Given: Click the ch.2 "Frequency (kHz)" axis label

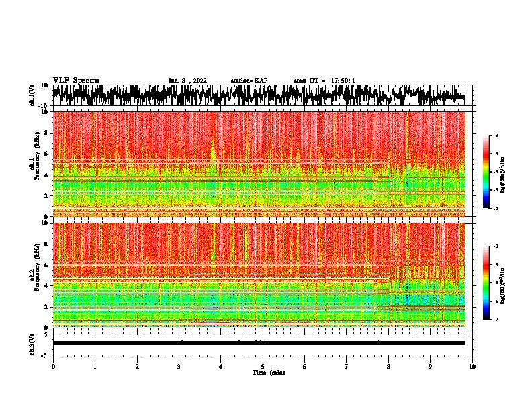Looking at the screenshot, I should point(37,267).
